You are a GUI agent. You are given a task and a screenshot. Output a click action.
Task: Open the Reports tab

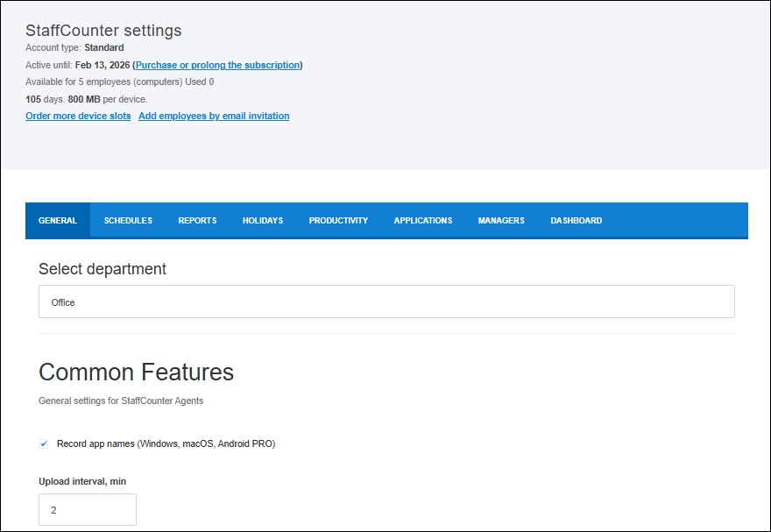(196, 220)
